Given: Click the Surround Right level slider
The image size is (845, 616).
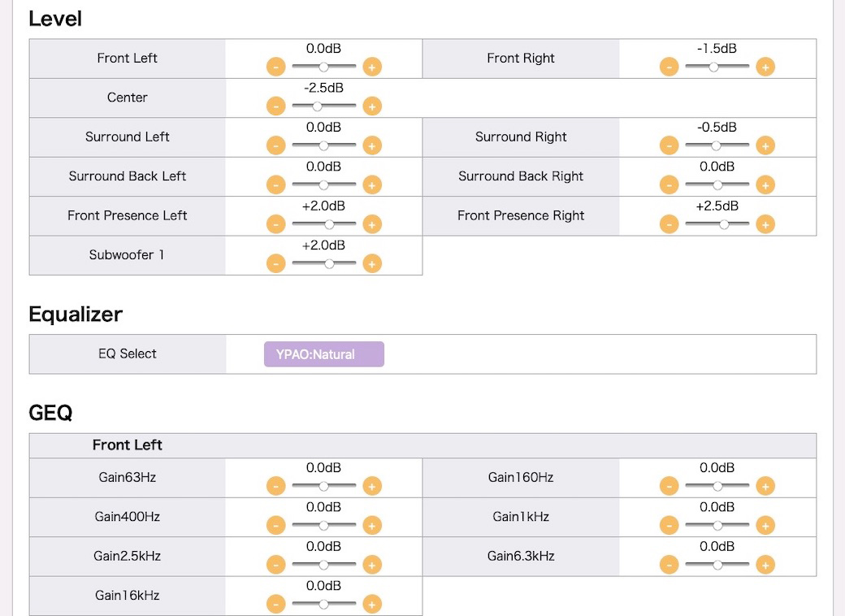Looking at the screenshot, I should point(717,145).
